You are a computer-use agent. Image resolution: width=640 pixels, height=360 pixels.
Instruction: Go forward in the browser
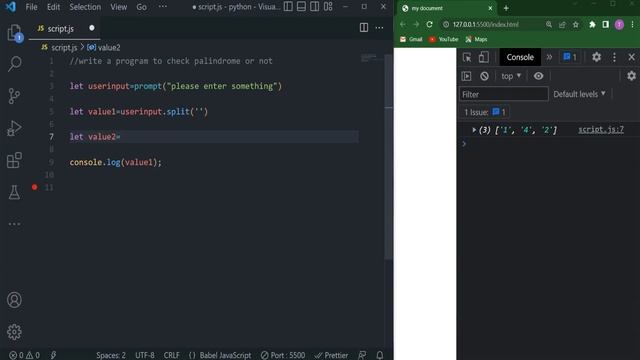(416, 24)
